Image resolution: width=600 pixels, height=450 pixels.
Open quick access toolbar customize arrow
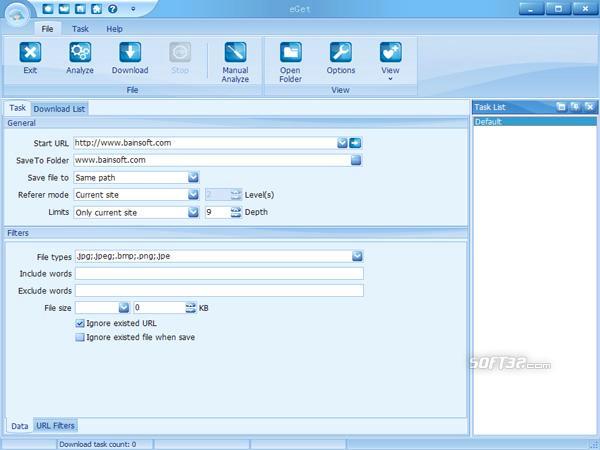click(x=133, y=8)
